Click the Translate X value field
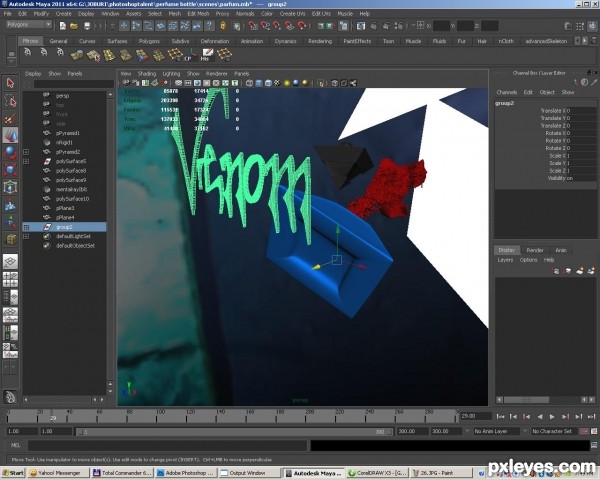 coord(581,111)
